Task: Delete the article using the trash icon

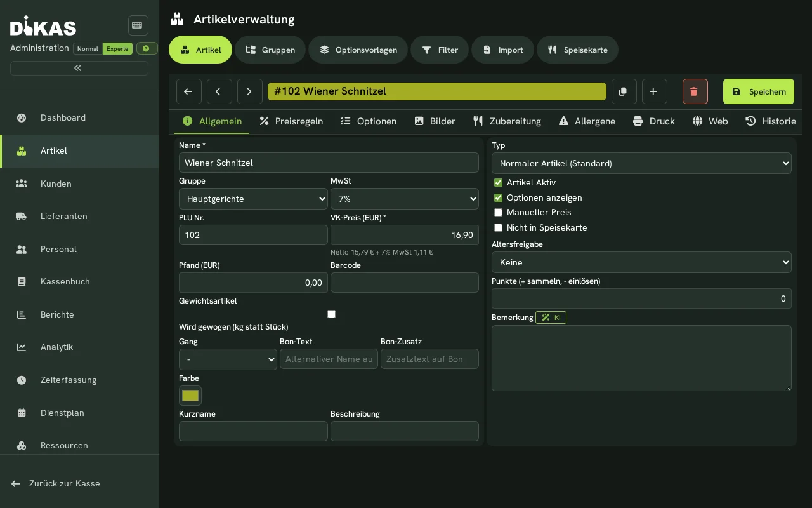Action: coord(695,91)
